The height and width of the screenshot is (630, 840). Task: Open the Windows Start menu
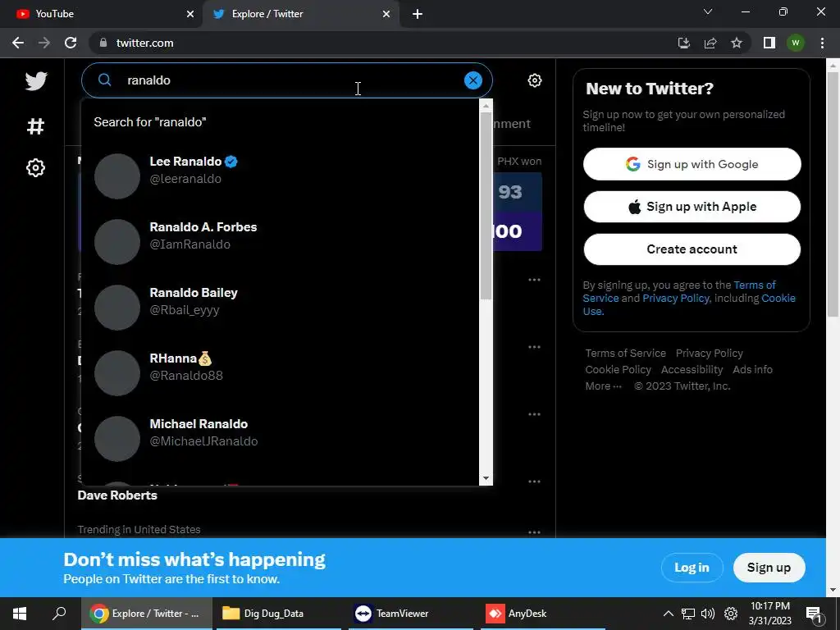click(20, 614)
